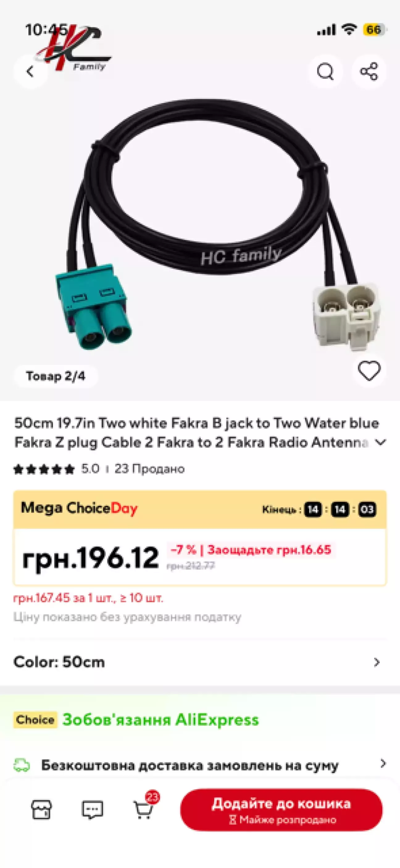Screen dimensions: 400x868
Task: Tap the Mega ChoiceDay promo banner
Action: coord(200,509)
